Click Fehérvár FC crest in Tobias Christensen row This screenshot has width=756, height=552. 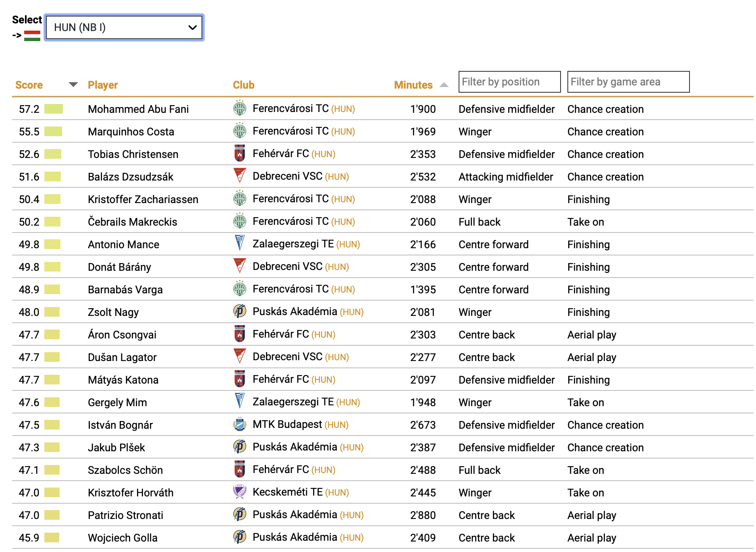click(x=240, y=153)
